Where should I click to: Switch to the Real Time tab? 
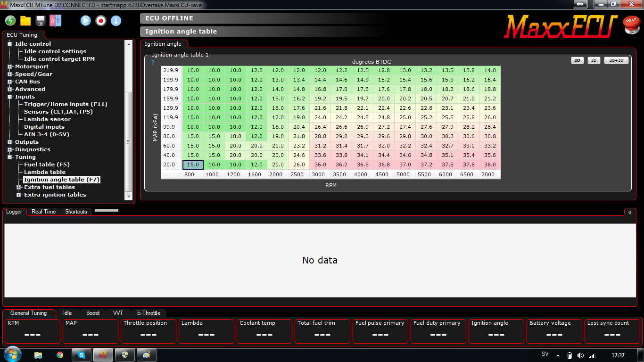coord(44,212)
